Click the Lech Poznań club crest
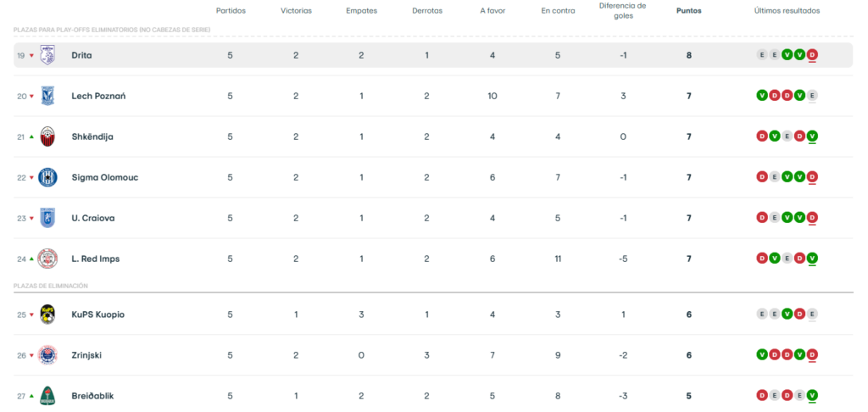868x412 pixels. point(47,96)
